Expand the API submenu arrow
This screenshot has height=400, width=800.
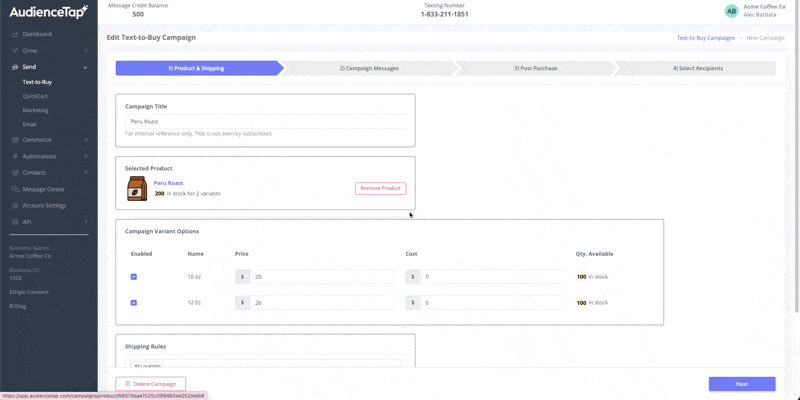click(86, 222)
